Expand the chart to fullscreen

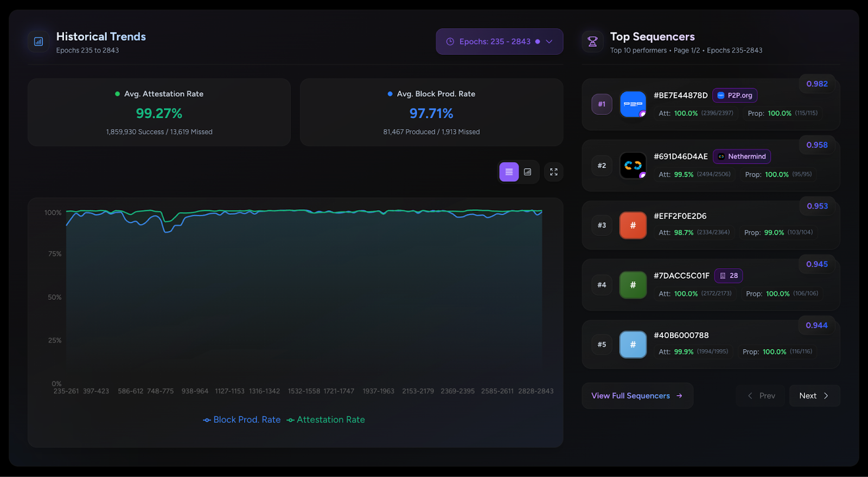coord(553,172)
